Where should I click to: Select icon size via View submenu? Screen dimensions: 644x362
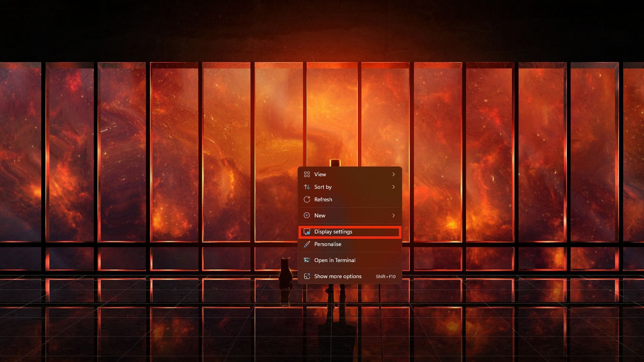point(350,174)
